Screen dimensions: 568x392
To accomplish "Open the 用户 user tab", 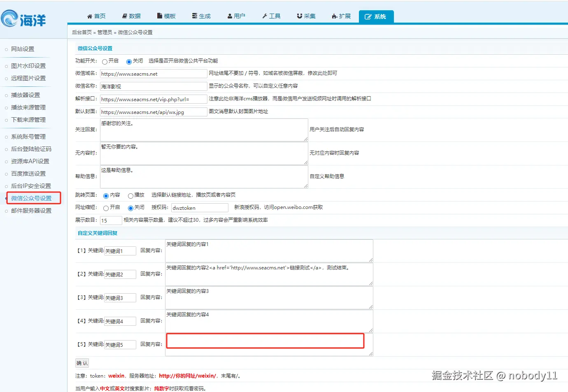I will (x=236, y=16).
